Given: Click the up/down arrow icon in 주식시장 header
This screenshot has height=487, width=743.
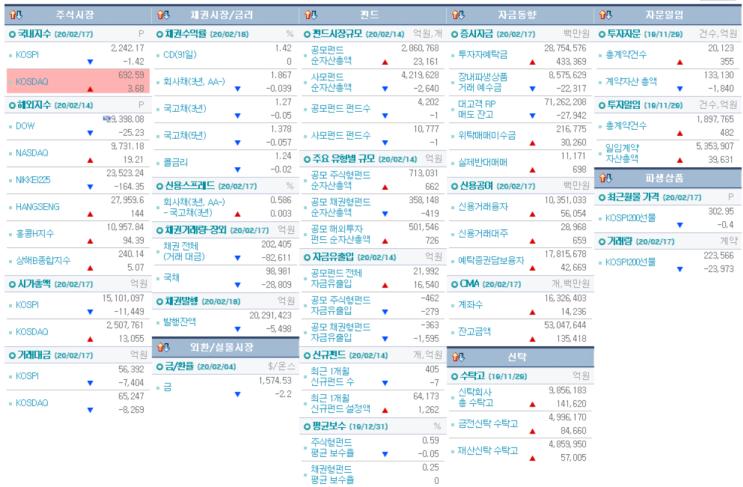Looking at the screenshot, I should (16, 15).
